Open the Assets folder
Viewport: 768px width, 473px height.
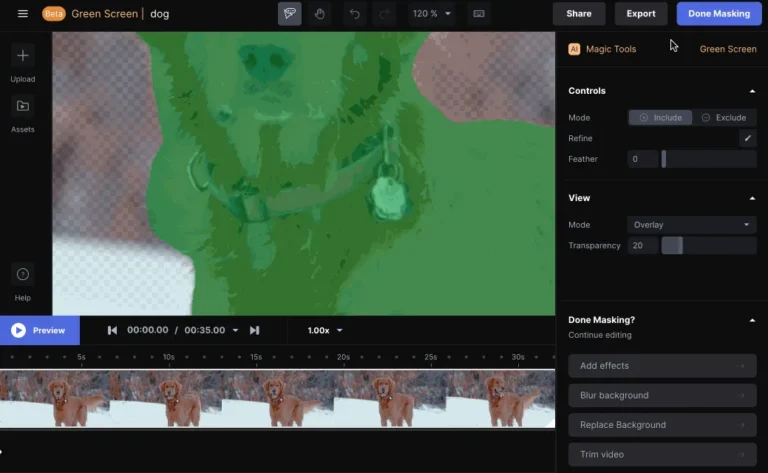pyautogui.click(x=23, y=106)
